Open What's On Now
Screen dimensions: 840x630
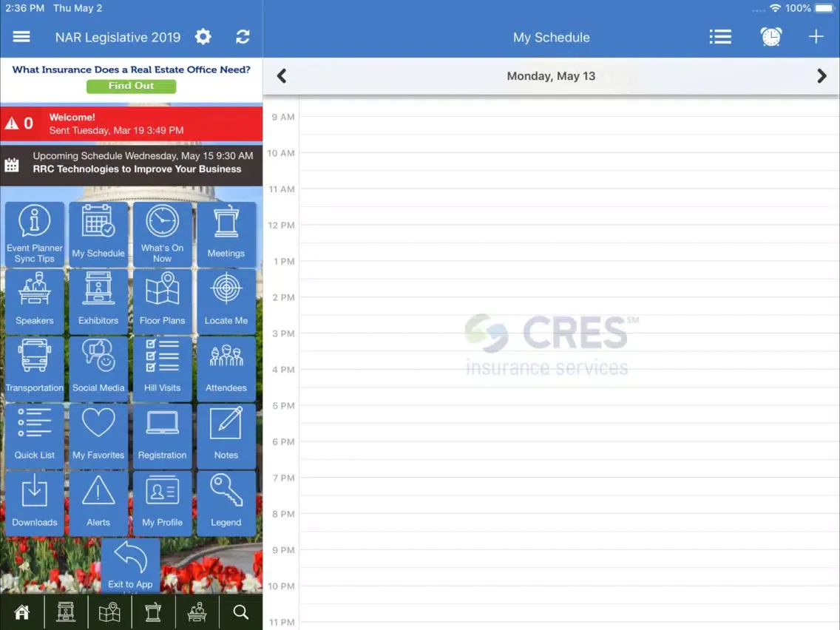[x=163, y=234]
